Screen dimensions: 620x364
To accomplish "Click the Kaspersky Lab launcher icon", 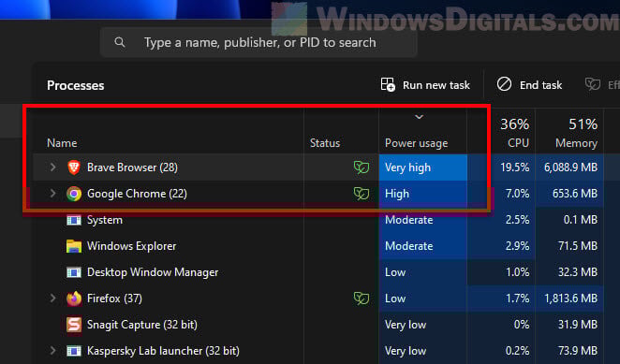I will (x=74, y=351).
